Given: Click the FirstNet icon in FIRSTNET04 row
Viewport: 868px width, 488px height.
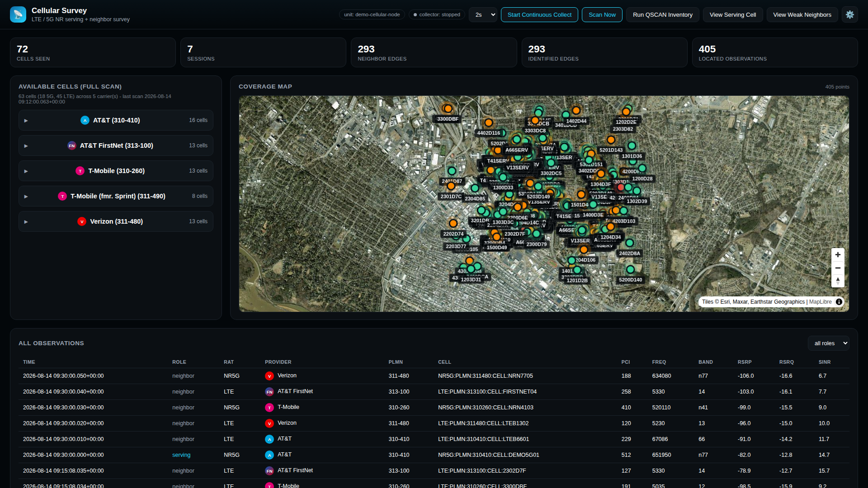Looking at the screenshot, I should pyautogui.click(x=269, y=392).
